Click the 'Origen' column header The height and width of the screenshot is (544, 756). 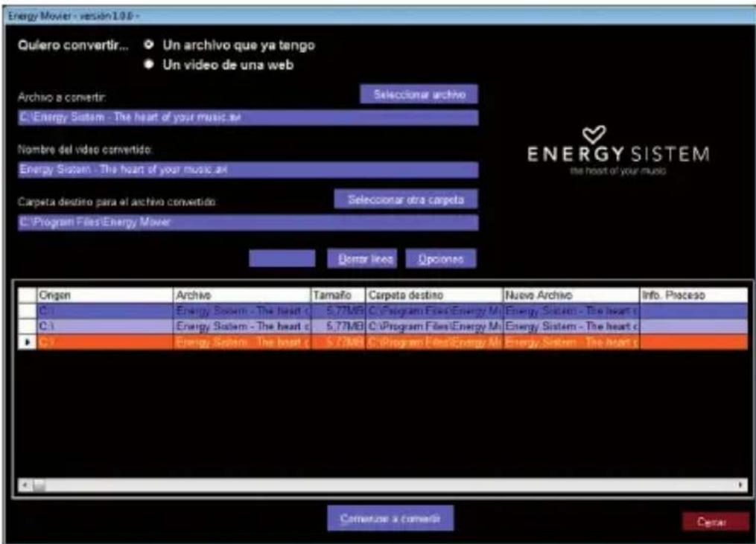[x=104, y=295]
